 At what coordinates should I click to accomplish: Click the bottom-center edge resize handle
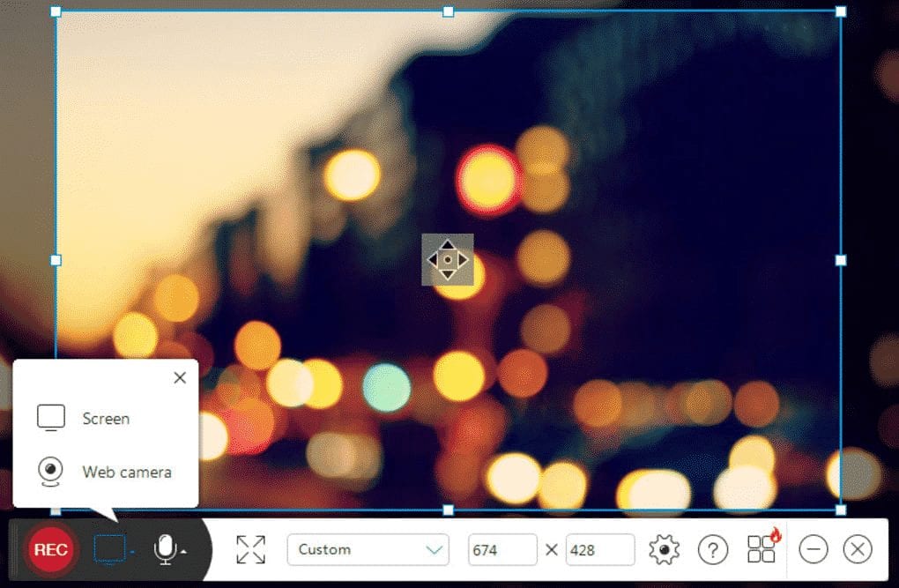(x=449, y=510)
